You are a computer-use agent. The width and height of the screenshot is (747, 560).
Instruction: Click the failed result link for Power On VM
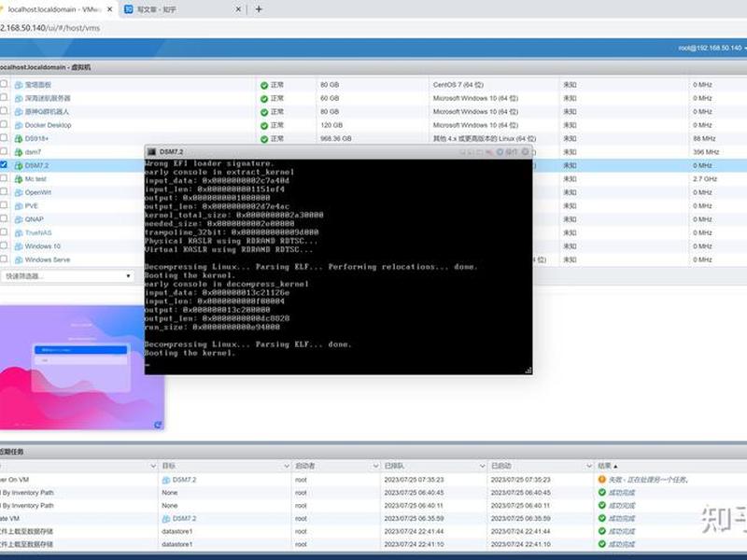point(648,480)
